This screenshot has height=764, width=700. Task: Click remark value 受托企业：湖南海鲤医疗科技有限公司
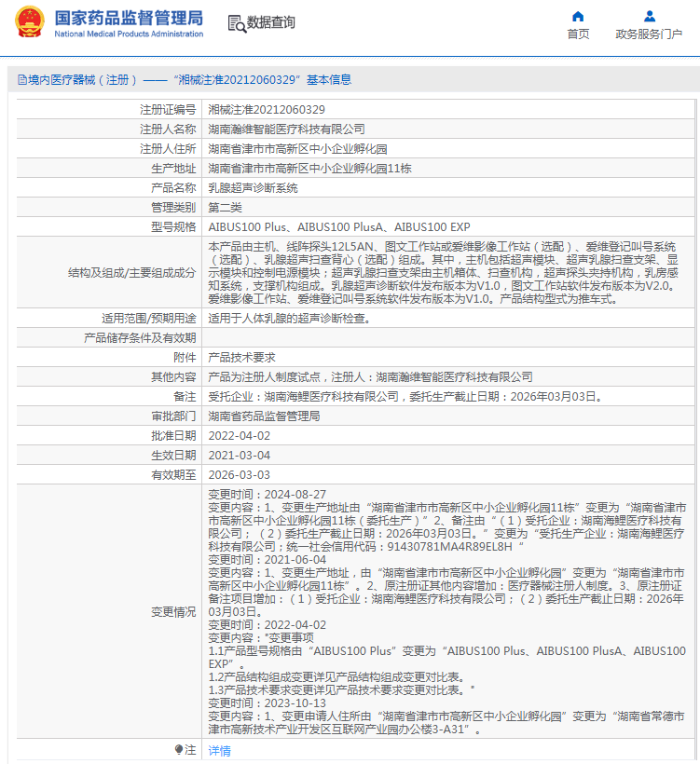406,396
